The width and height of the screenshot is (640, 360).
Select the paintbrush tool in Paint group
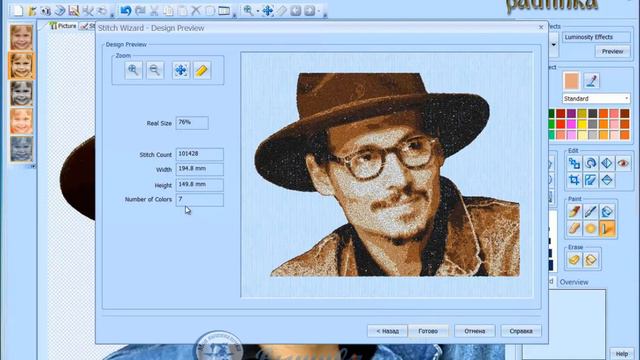point(574,211)
